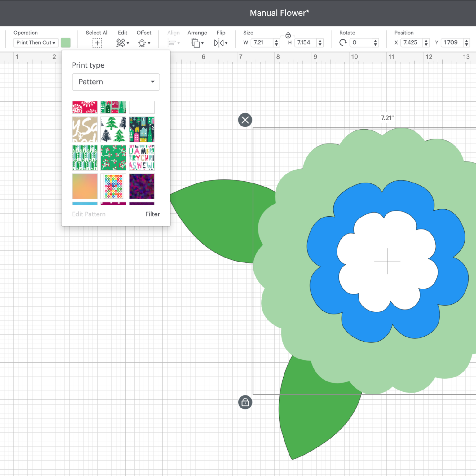Open the Print type Pattern dropdown

tap(116, 82)
